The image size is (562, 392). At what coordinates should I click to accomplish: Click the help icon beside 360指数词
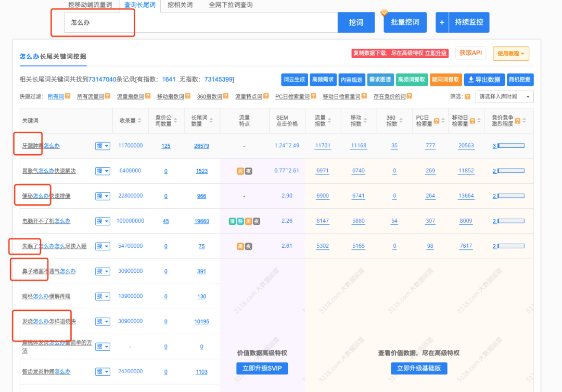coord(226,96)
